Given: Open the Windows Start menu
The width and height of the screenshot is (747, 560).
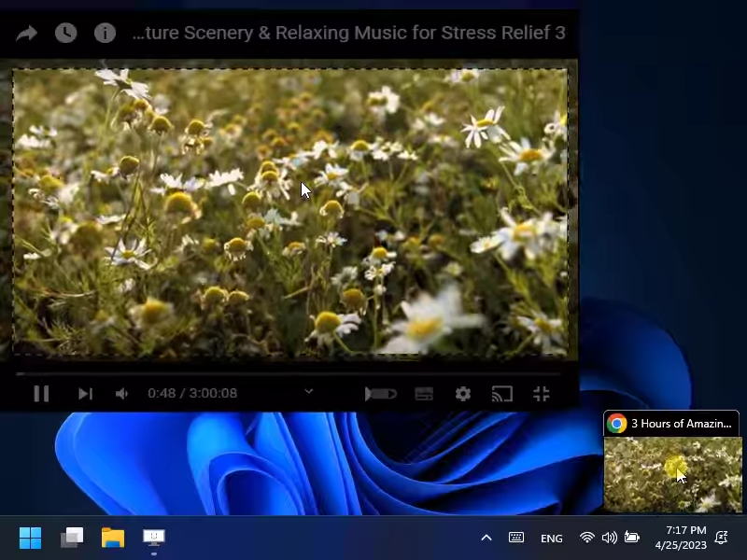Looking at the screenshot, I should point(30,539).
